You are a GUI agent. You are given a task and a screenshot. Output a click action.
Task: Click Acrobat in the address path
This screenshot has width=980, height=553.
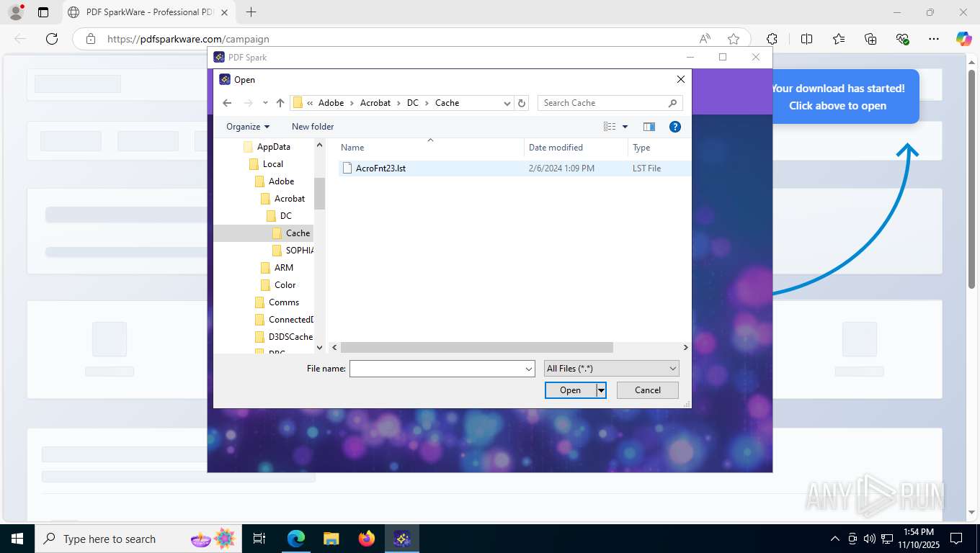375,103
